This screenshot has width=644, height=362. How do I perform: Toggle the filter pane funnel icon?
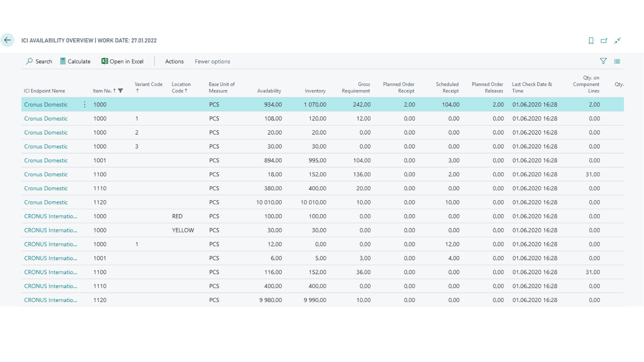603,61
